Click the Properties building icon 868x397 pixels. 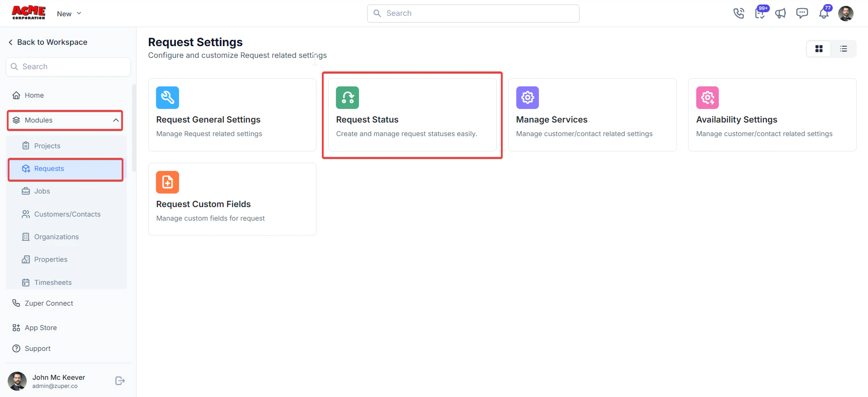(26, 260)
